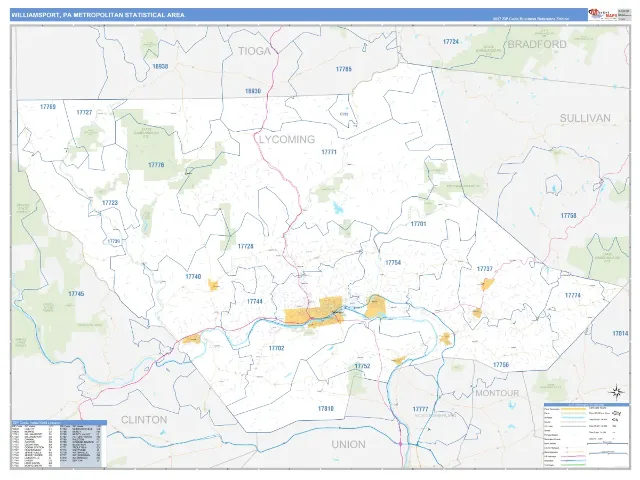Select the UNION county label
Screen dimensions: 640x480
click(x=348, y=444)
